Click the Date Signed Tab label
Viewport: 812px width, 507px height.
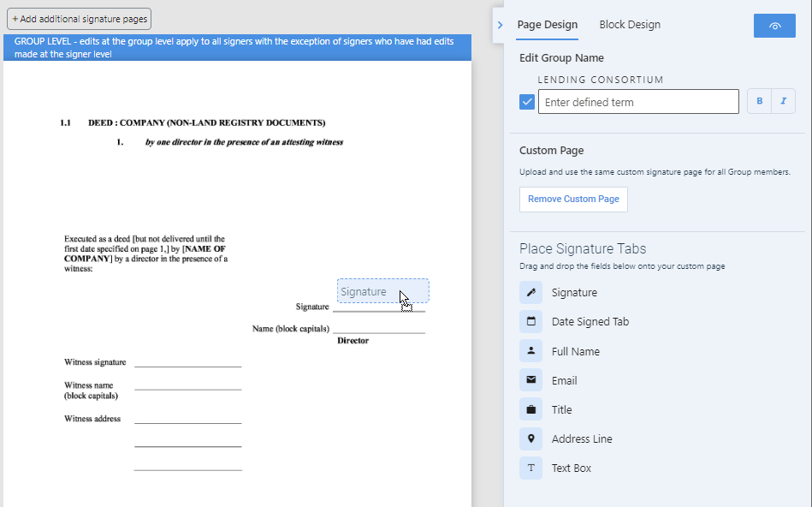coord(590,322)
